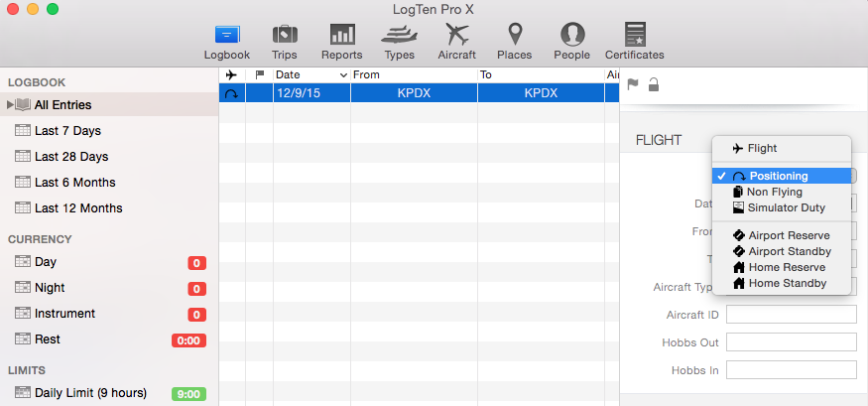Choose Non Flying from the type menu
This screenshot has width=868, height=406.
click(782, 192)
